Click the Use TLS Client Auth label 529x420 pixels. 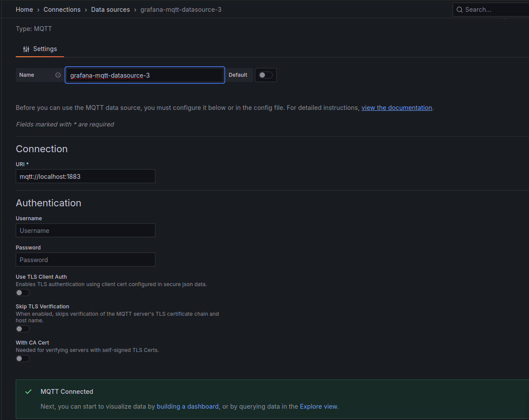[x=41, y=277]
